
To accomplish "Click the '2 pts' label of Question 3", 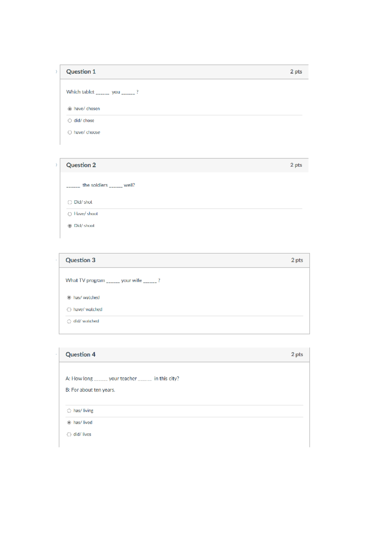I will click(x=297, y=260).
